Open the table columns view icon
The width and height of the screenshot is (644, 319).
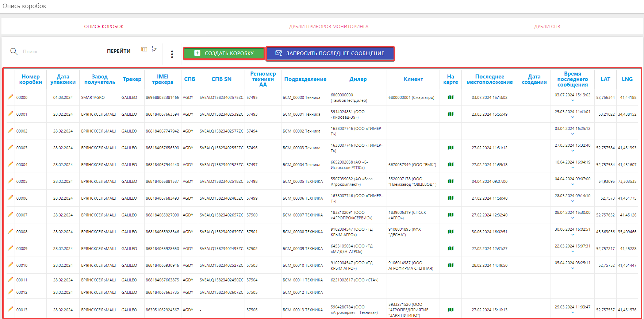pyautogui.click(x=144, y=49)
